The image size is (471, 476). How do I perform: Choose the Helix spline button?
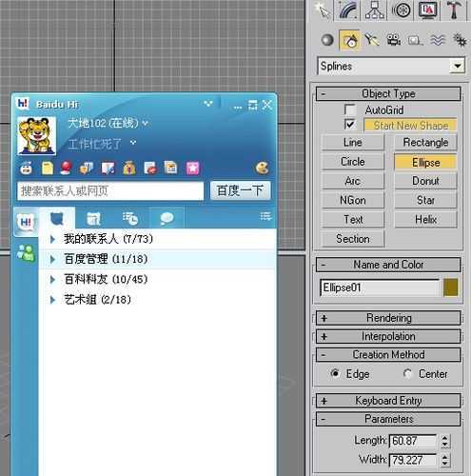[x=425, y=220]
